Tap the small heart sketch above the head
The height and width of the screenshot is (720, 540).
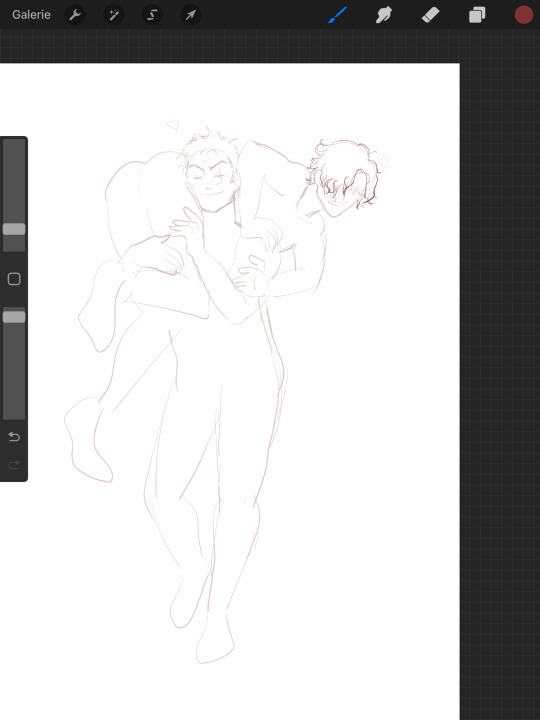(x=173, y=124)
